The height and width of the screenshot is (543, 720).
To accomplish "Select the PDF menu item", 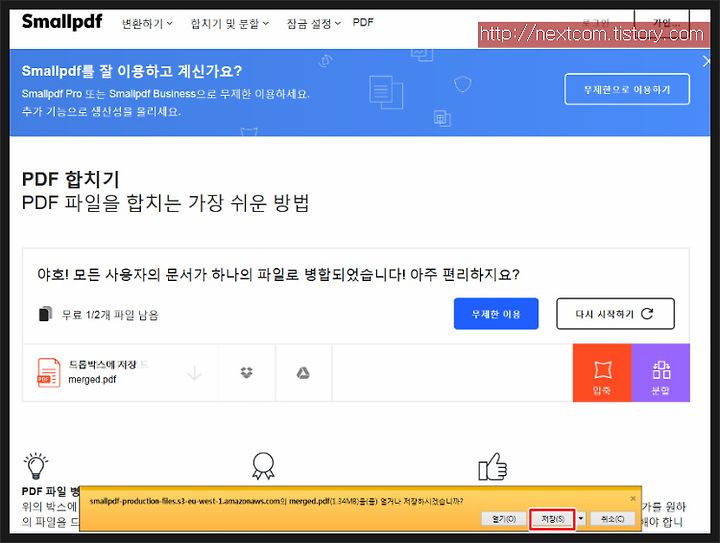I will coord(363,22).
